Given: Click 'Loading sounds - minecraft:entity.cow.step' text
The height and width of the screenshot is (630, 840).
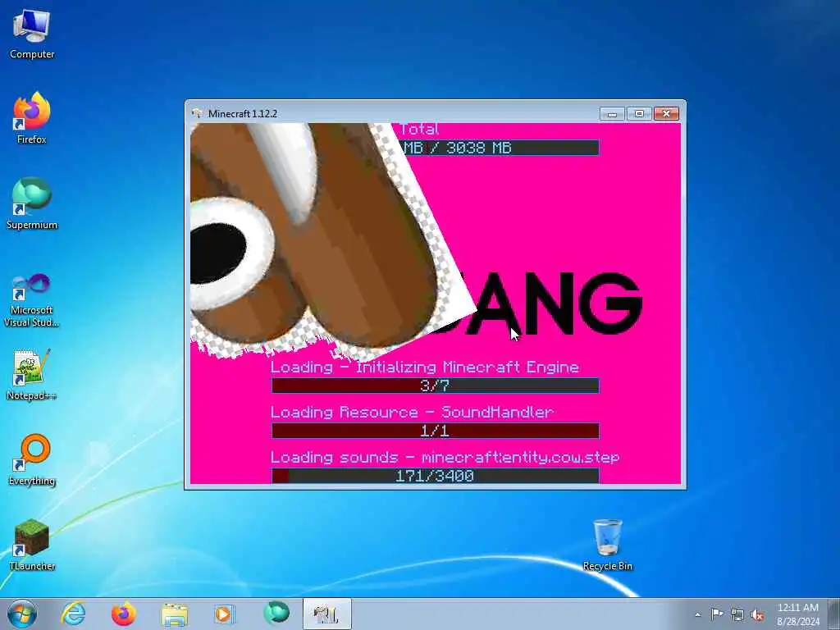Looking at the screenshot, I should [x=445, y=458].
